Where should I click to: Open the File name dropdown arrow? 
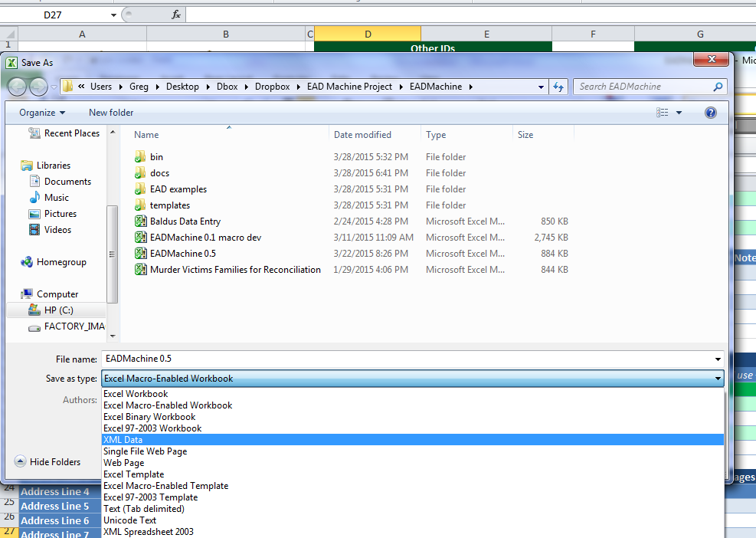click(x=718, y=359)
